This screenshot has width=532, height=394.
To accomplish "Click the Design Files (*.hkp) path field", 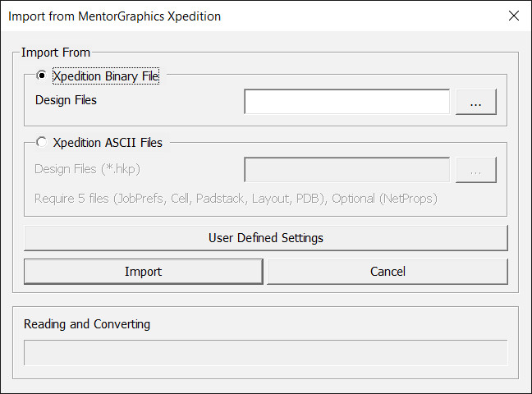I will click(x=346, y=170).
